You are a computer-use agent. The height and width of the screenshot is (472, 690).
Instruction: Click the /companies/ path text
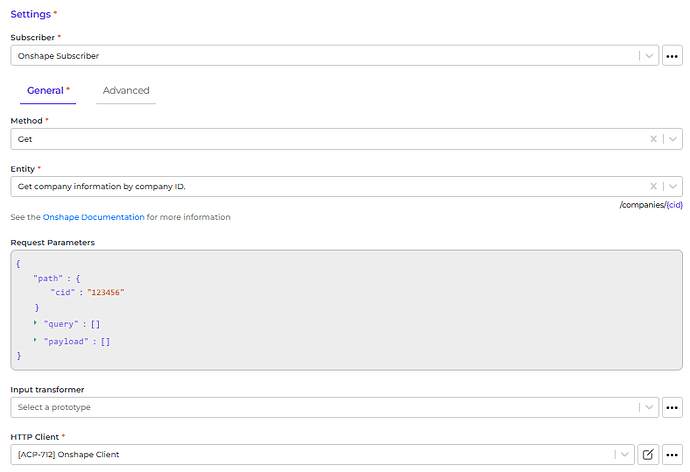(642, 205)
